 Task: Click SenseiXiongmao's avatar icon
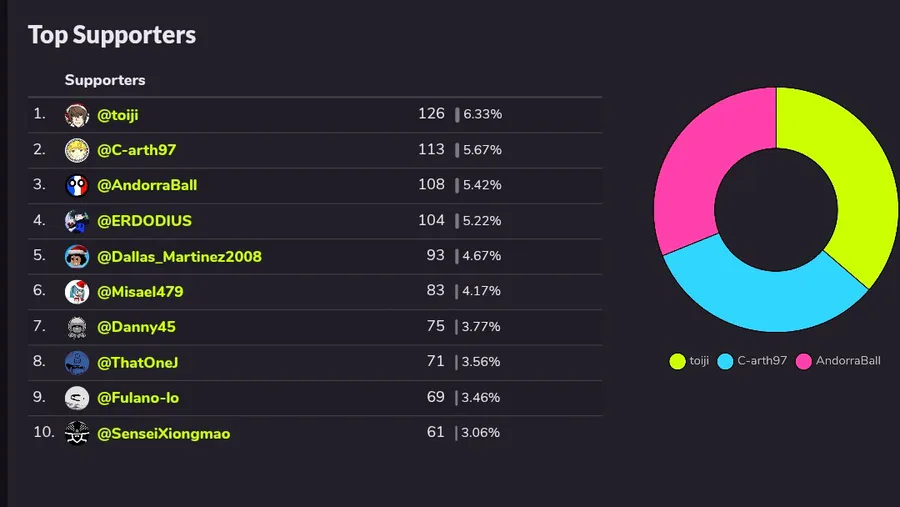(77, 434)
